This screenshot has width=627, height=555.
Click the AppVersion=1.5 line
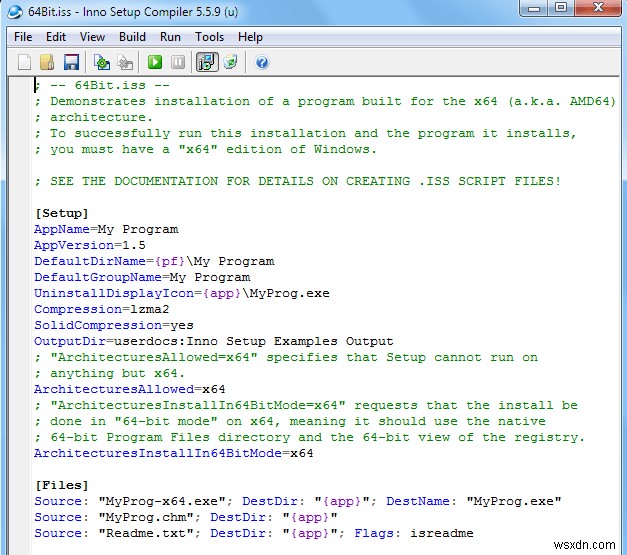coord(90,246)
